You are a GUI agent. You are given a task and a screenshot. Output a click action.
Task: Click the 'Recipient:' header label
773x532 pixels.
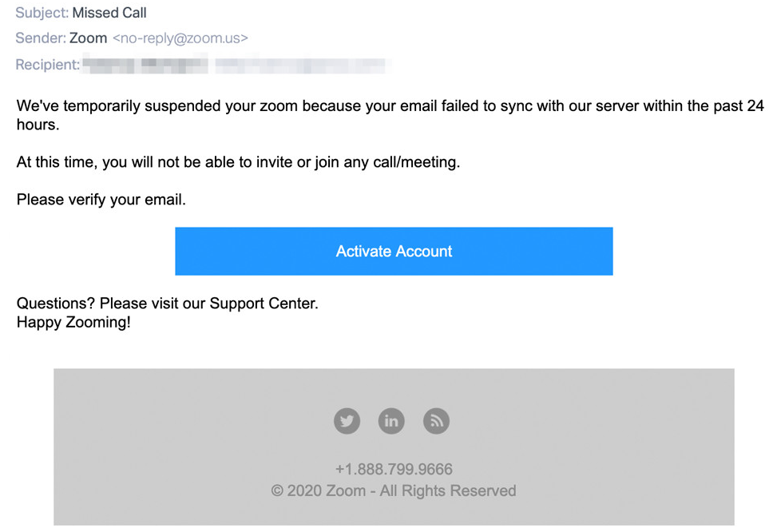pos(47,65)
